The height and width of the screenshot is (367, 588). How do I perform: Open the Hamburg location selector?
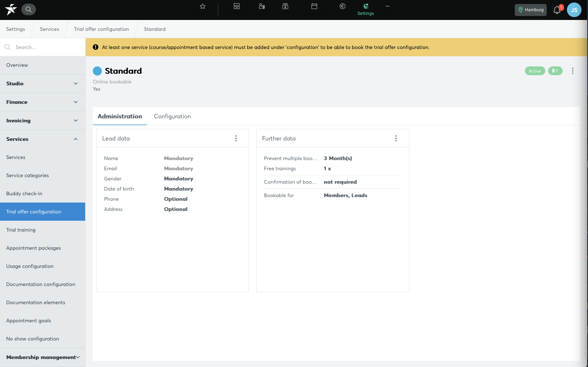click(531, 10)
